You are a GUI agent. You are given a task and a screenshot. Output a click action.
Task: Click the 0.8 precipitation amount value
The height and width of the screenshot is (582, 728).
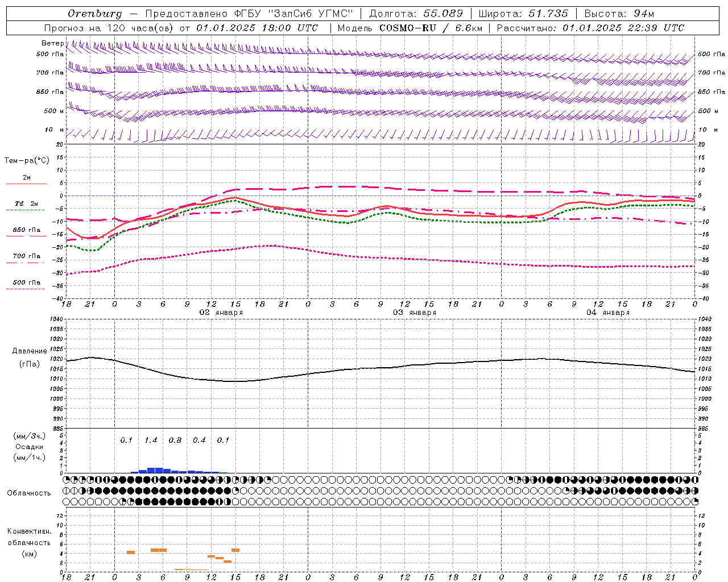[x=175, y=440]
